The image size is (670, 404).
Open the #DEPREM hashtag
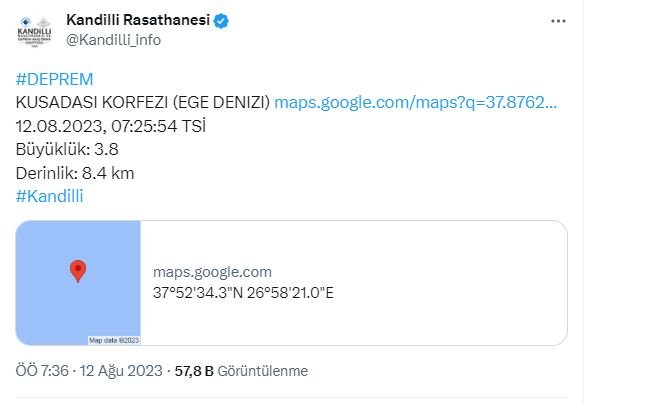[x=54, y=79]
